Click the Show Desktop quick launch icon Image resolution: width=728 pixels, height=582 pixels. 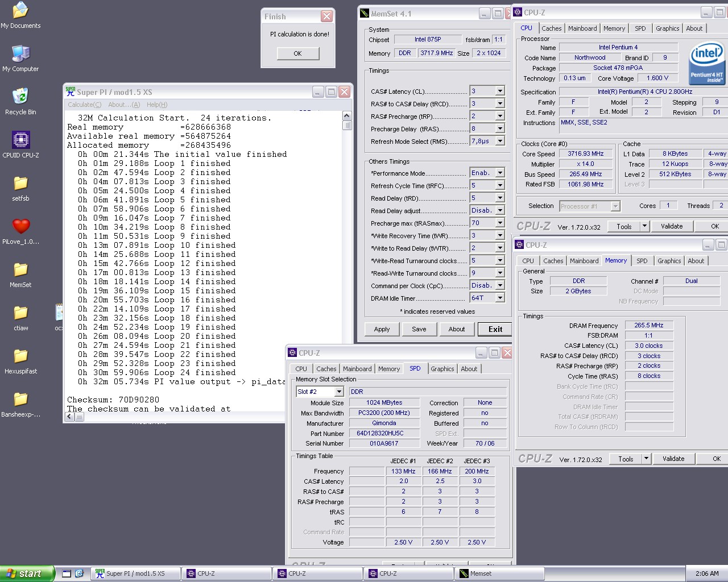pyautogui.click(x=67, y=573)
